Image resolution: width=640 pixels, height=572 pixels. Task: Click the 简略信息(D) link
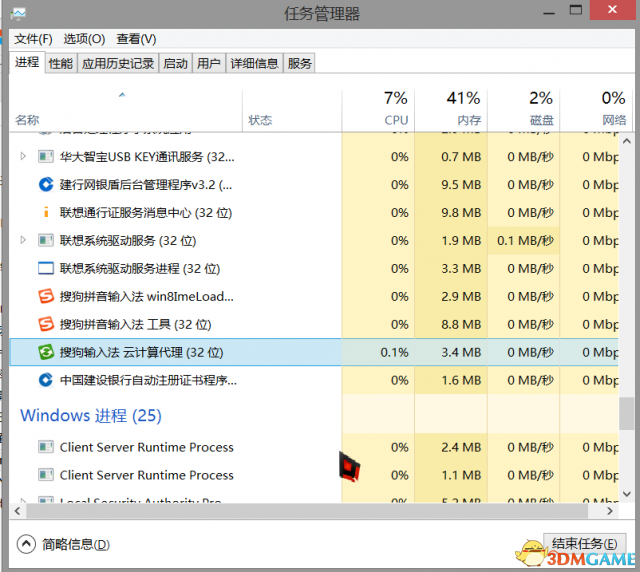point(76,544)
